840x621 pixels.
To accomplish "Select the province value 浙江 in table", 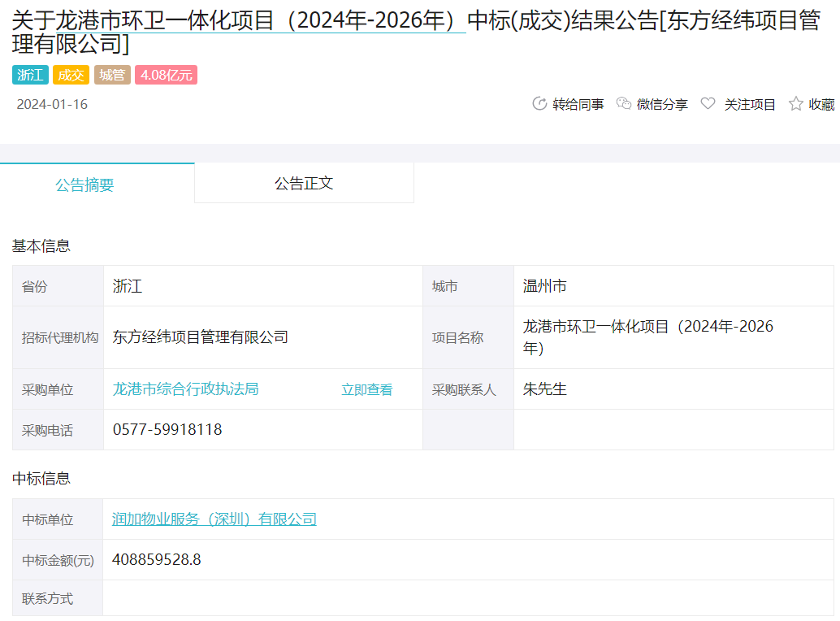I will [x=128, y=286].
